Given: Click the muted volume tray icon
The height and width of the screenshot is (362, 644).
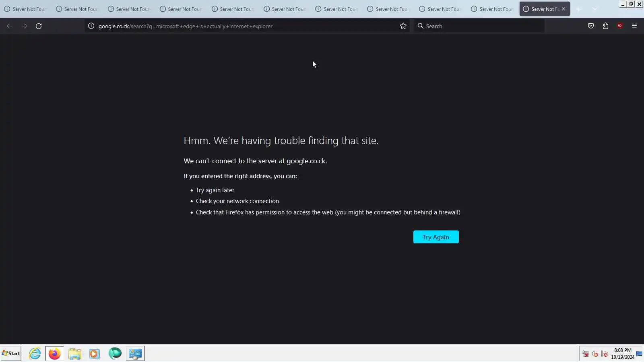Looking at the screenshot, I should [595, 354].
